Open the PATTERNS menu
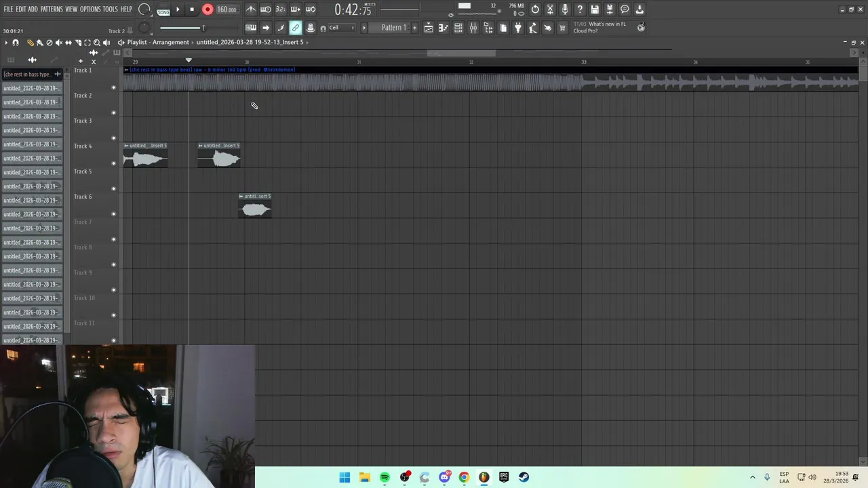Screen dimensions: 868x488 tap(52, 9)
